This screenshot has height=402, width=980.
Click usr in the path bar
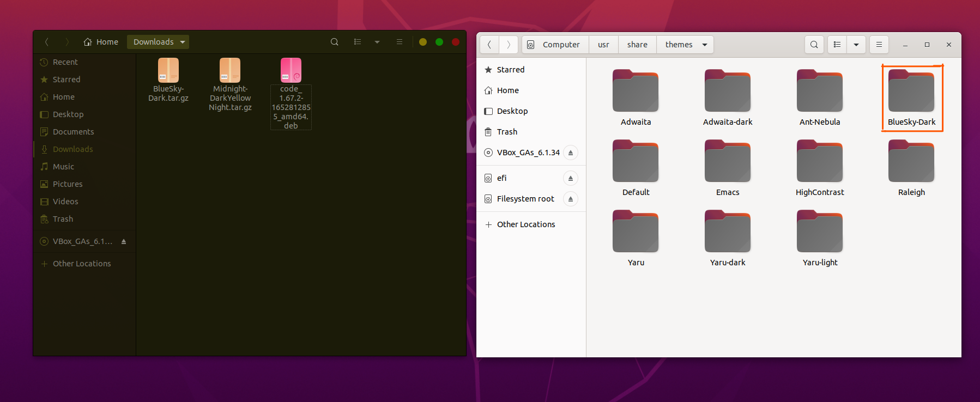click(603, 45)
